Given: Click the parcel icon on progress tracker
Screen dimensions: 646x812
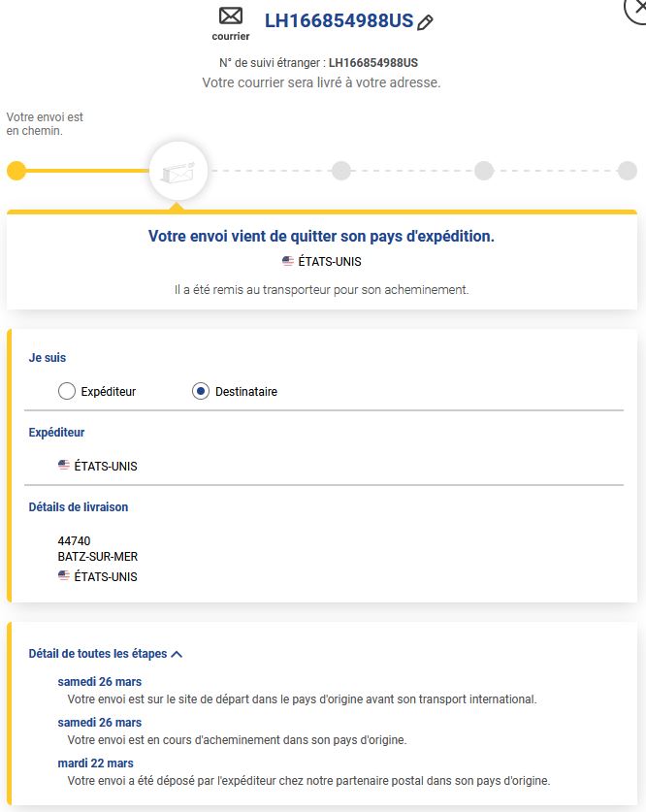Looking at the screenshot, I should (x=178, y=171).
